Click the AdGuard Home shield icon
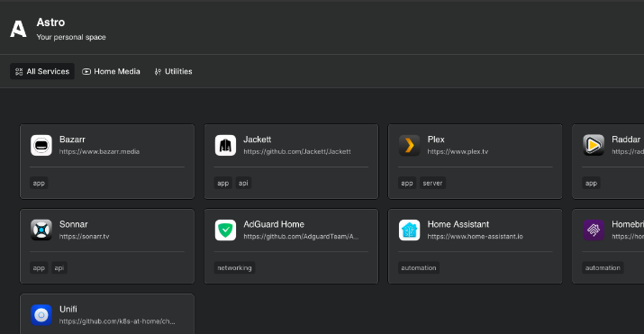Image resolution: width=644 pixels, height=334 pixels. [225, 230]
